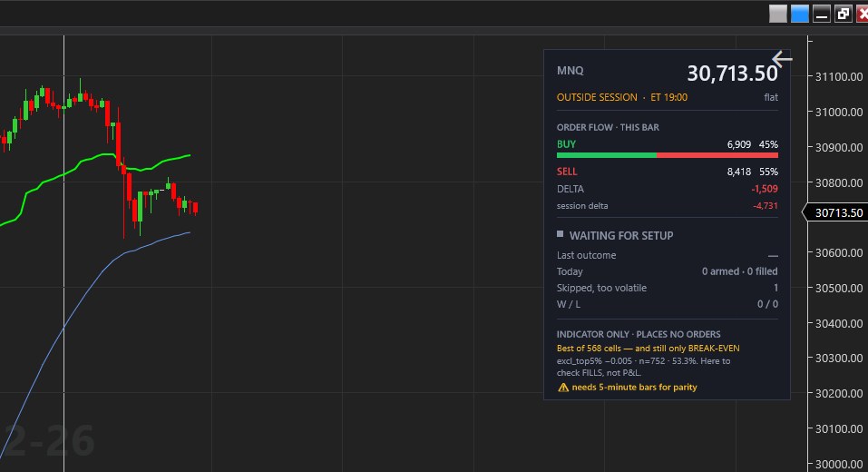Click the 'needs 5-minute bars for parity' warning
The height and width of the screenshot is (472, 868).
[634, 388]
